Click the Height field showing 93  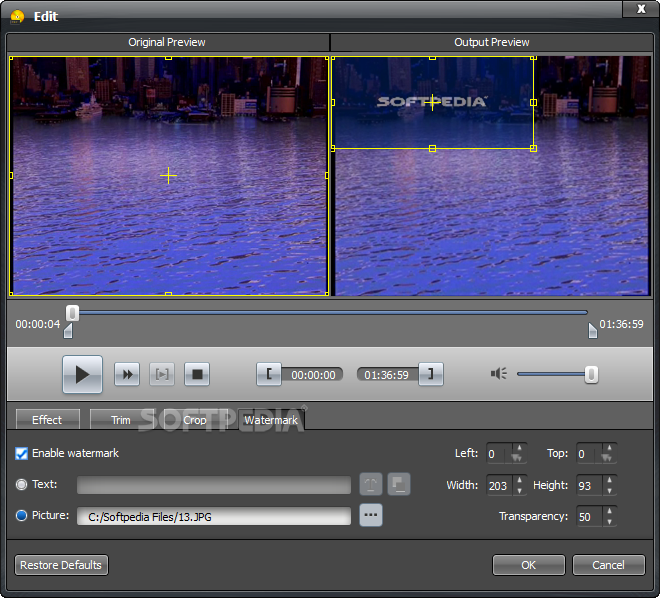click(590, 486)
